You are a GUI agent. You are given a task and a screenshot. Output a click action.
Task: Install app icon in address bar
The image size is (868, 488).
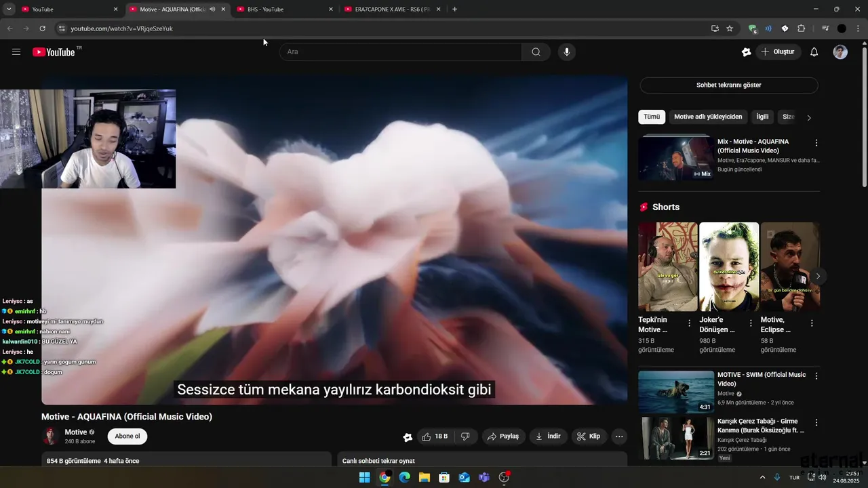coord(715,28)
